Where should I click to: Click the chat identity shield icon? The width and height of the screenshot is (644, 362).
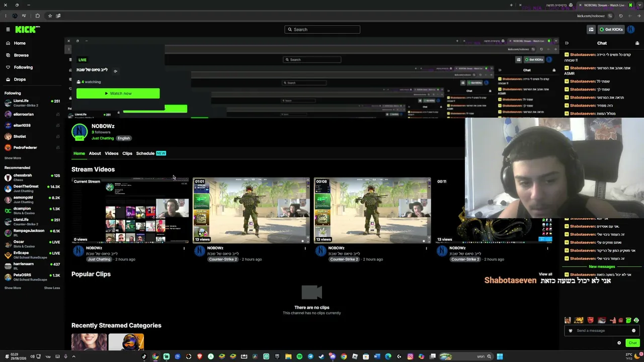click(x=571, y=330)
